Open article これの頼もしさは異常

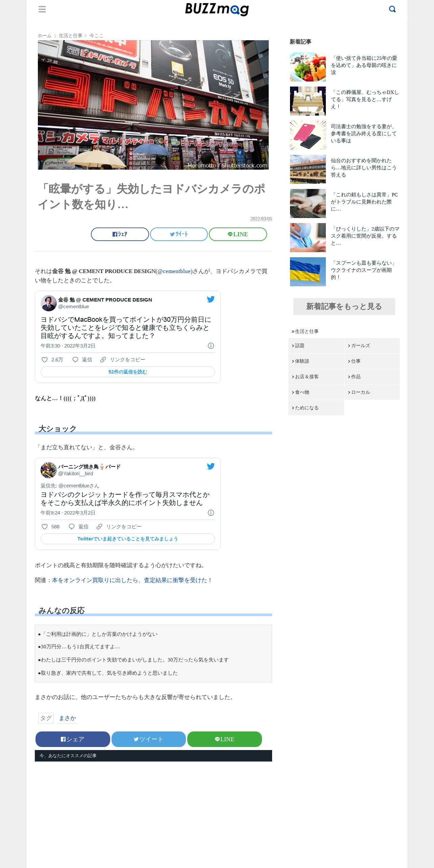coord(364,202)
